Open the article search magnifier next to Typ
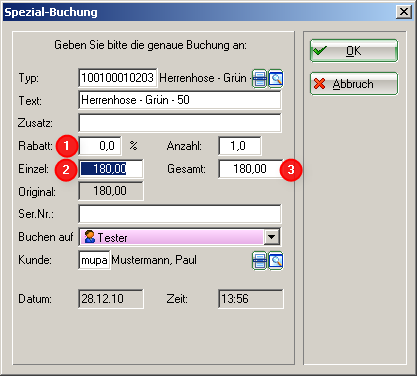The height and width of the screenshot is (376, 417). pyautogui.click(x=276, y=79)
